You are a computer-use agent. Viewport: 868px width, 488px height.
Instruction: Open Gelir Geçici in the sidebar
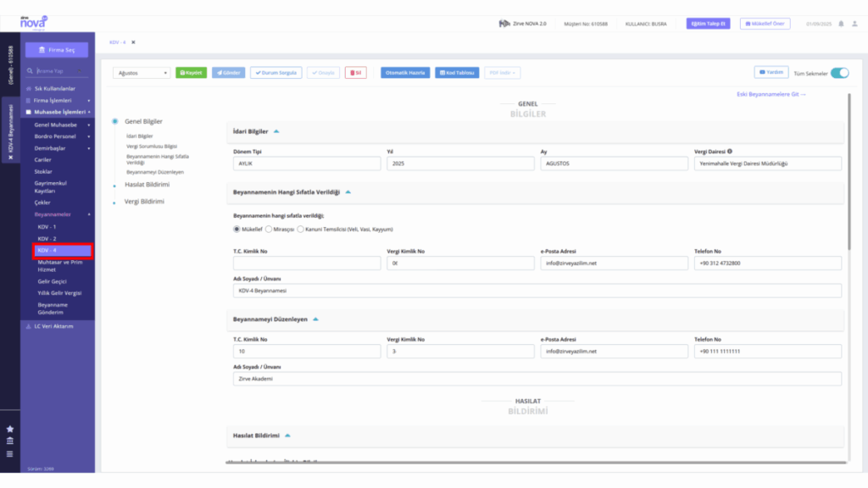pyautogui.click(x=52, y=281)
